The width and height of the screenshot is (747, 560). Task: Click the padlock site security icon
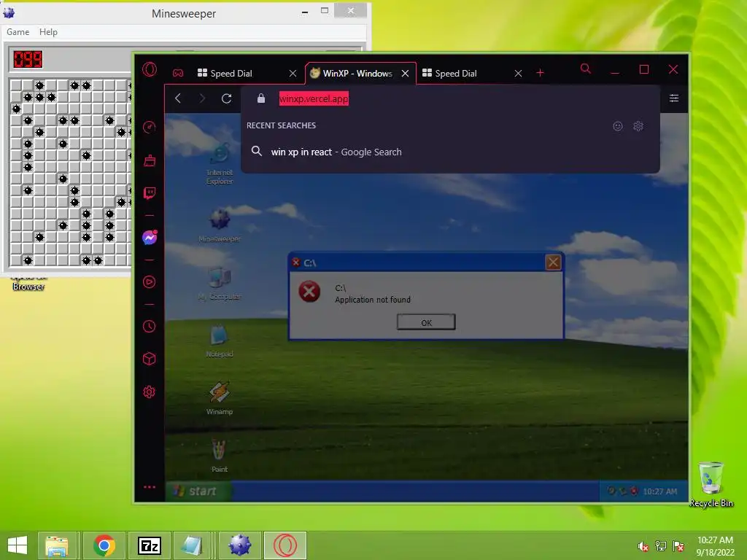pos(261,98)
